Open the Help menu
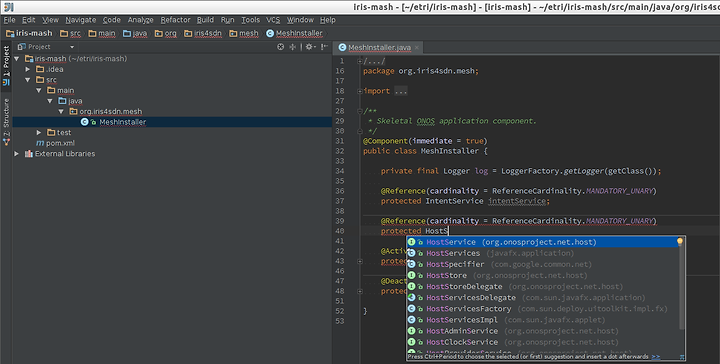This screenshot has height=364, width=720. (327, 20)
